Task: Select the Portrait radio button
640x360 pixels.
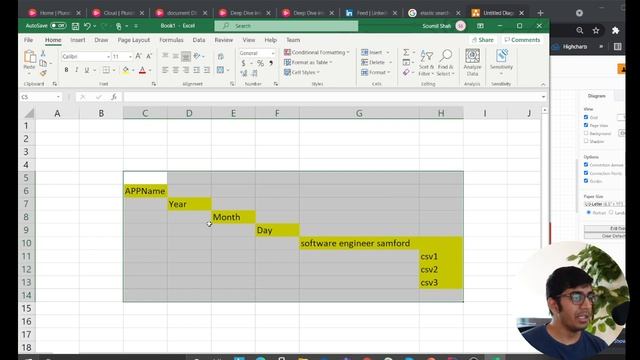Action: pyautogui.click(x=589, y=213)
